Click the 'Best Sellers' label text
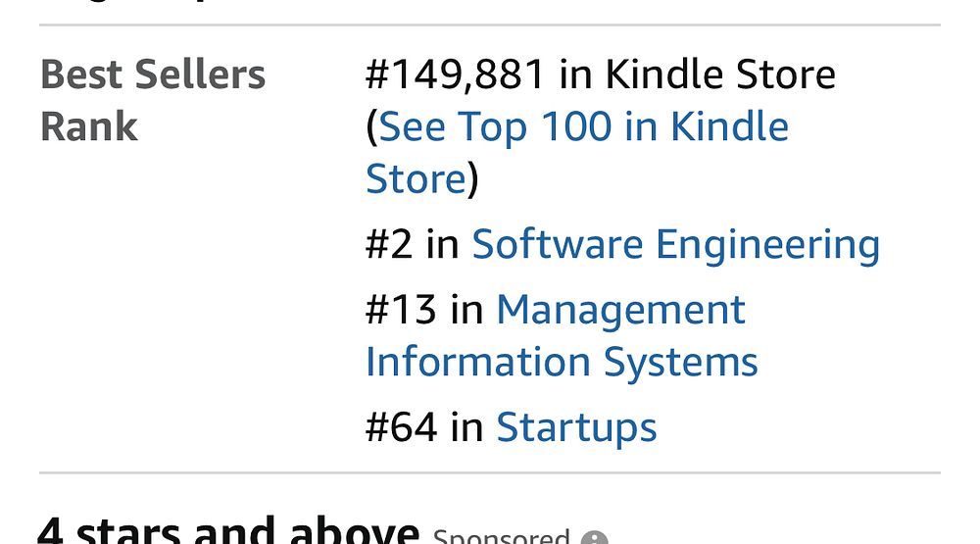Viewport: 980px width, 544px height. tap(153, 74)
